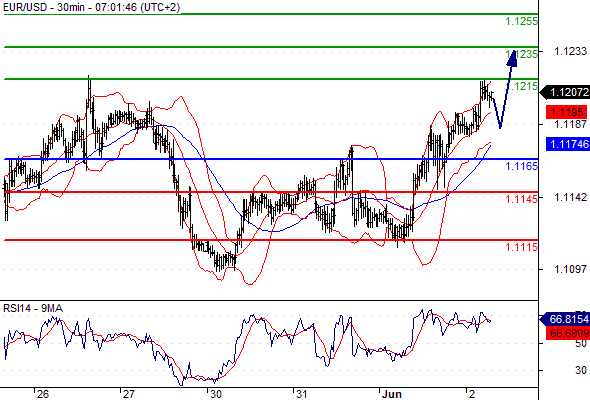Click the 1.1235 resistance level label
The image size is (590, 400).
[x=522, y=54]
